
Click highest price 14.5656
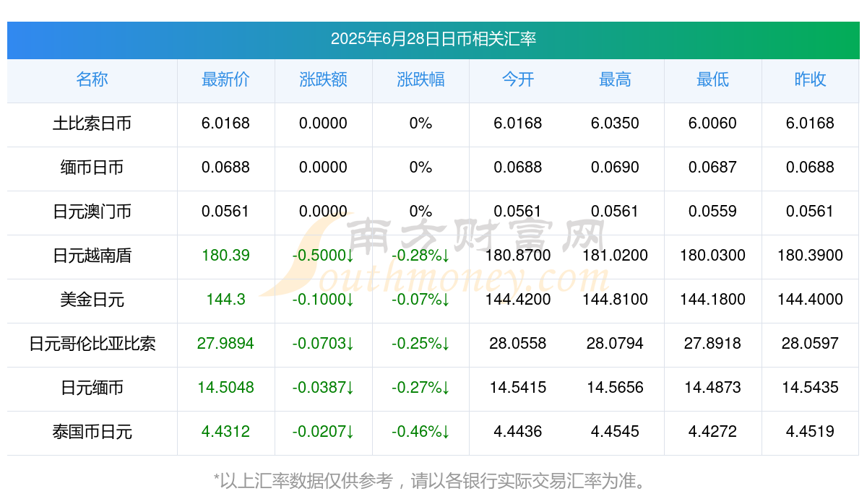point(615,388)
